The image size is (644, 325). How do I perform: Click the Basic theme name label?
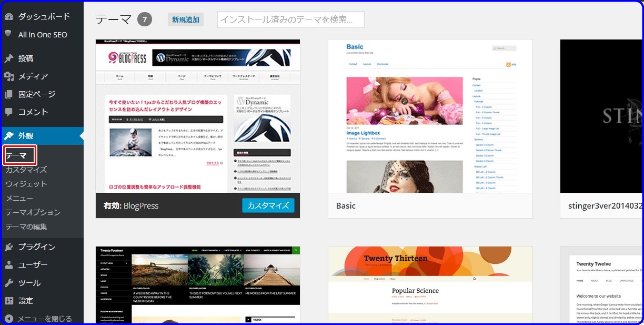(x=346, y=205)
